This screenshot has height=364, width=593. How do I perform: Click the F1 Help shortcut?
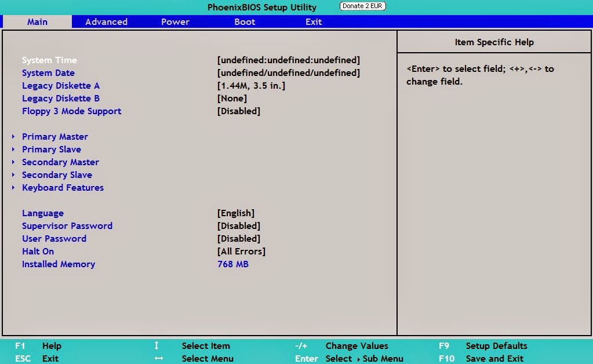click(x=38, y=346)
